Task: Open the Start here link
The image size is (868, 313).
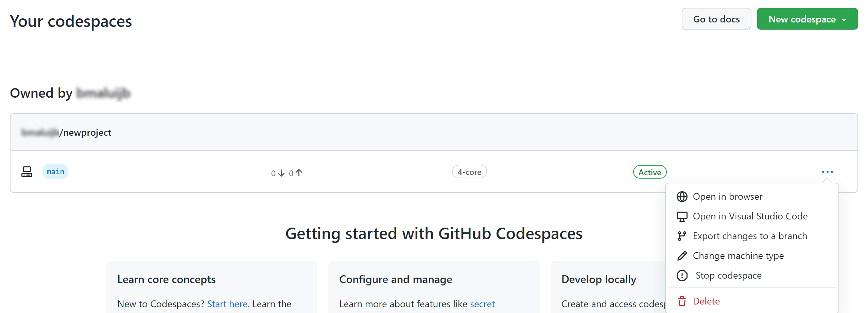Action: point(227,304)
